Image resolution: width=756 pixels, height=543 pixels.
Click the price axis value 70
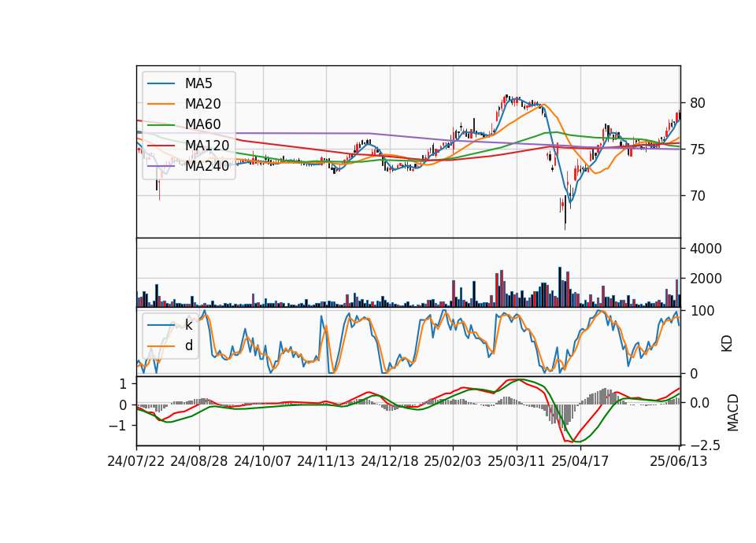pyautogui.click(x=697, y=196)
